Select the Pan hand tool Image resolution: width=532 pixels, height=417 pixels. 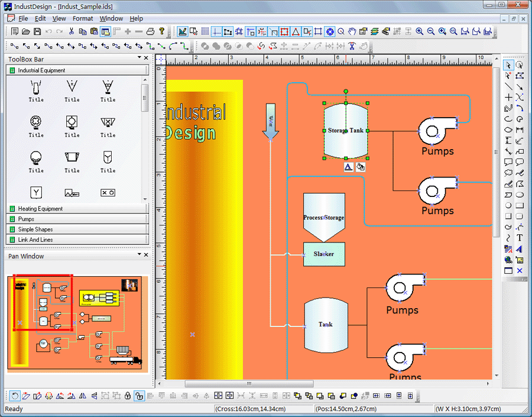click(x=352, y=31)
